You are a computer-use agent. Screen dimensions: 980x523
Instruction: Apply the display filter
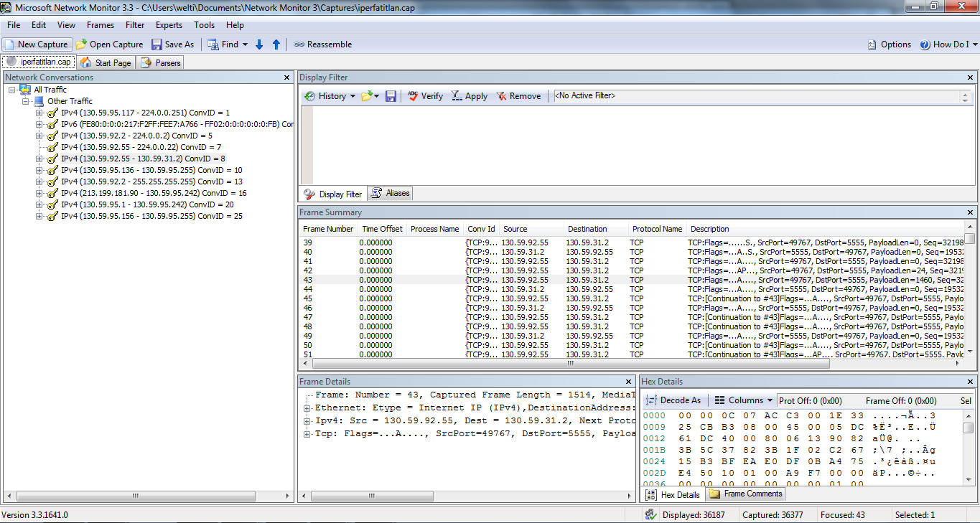click(470, 96)
